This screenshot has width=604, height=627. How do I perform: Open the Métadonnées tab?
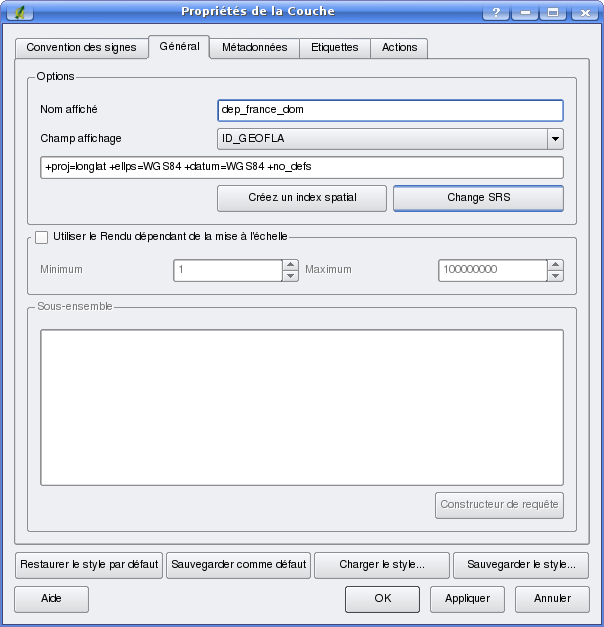point(254,48)
